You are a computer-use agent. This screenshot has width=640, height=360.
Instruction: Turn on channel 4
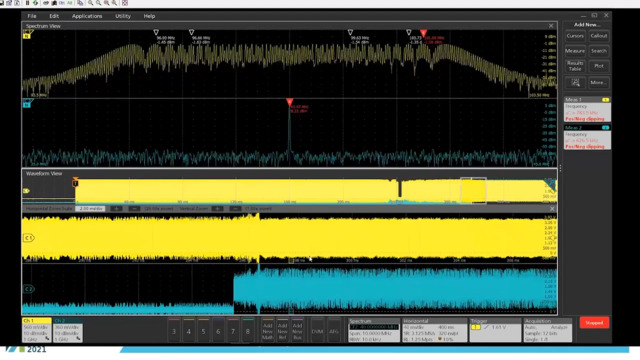(189, 331)
